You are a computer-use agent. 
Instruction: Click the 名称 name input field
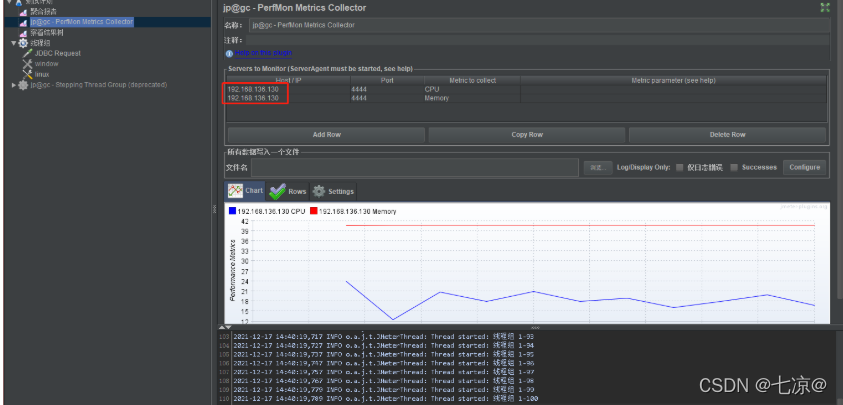point(539,25)
